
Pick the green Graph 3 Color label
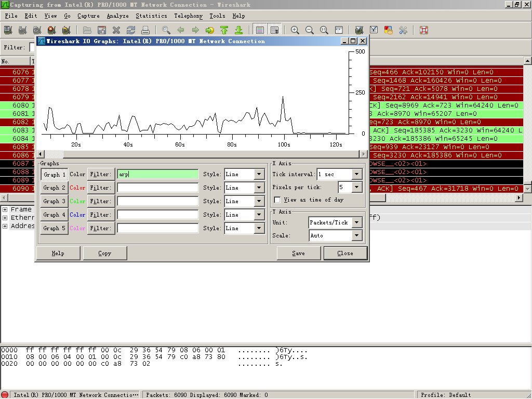point(77,201)
